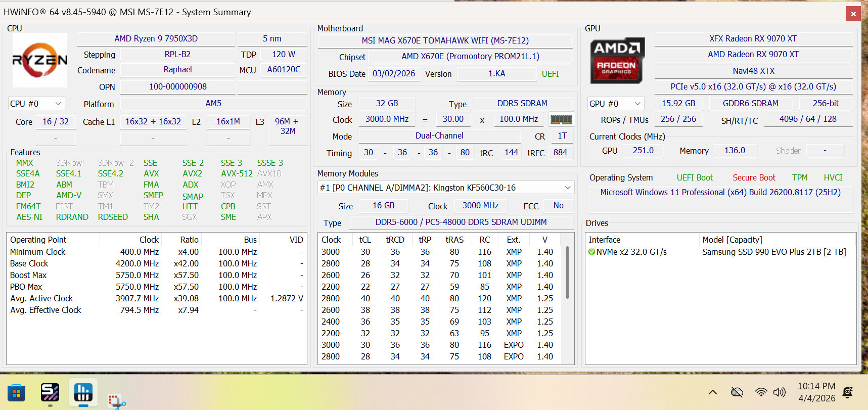Select the RPL-B2 stepping value
This screenshot has height=410, width=868.
177,55
